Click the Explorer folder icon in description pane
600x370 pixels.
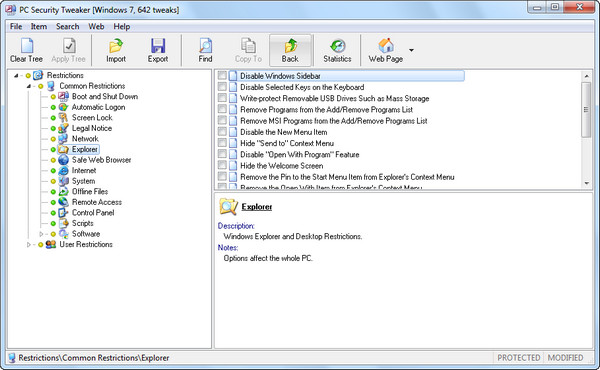(x=228, y=207)
